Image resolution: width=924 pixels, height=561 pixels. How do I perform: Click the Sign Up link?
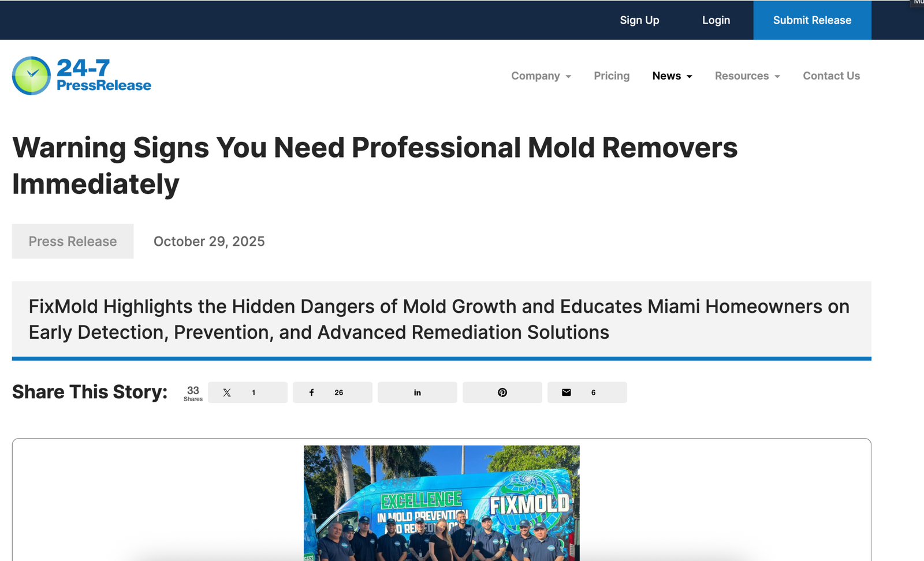click(639, 20)
